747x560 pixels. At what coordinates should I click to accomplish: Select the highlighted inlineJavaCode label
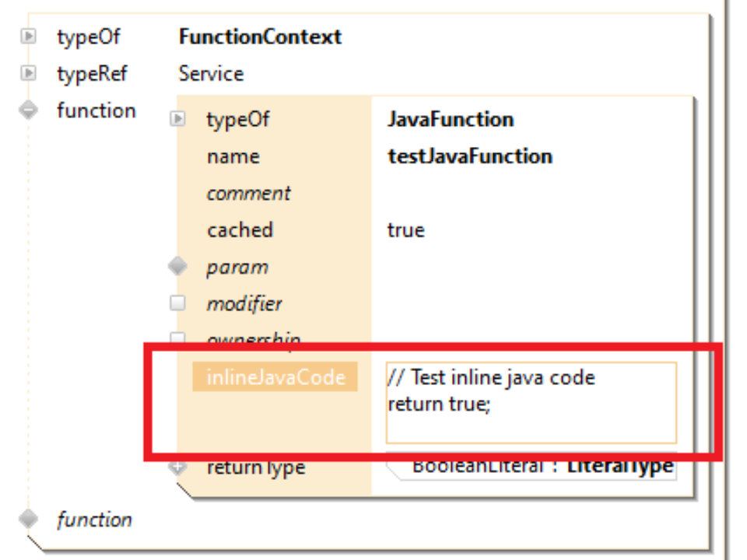click(x=275, y=377)
